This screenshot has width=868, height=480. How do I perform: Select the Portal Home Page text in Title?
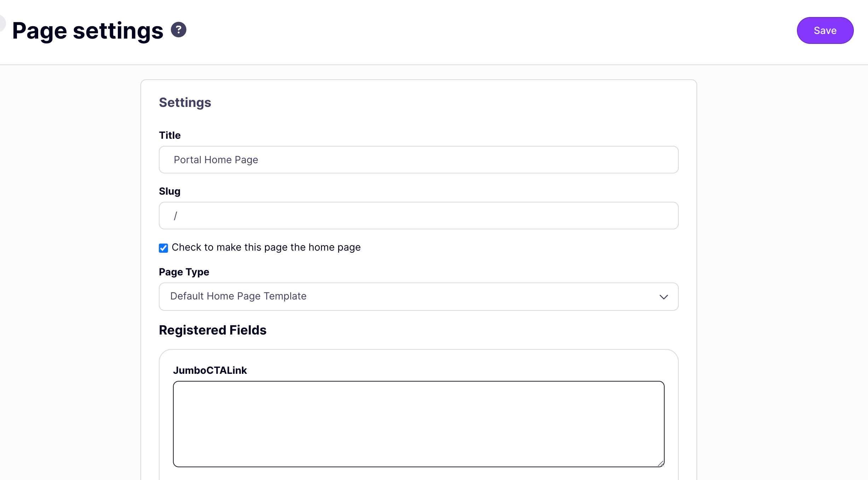[216, 160]
